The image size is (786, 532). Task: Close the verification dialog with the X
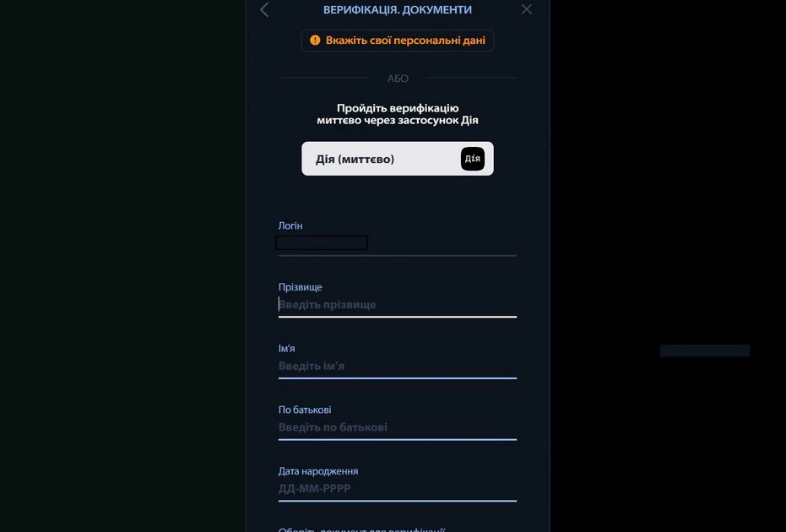pyautogui.click(x=527, y=9)
